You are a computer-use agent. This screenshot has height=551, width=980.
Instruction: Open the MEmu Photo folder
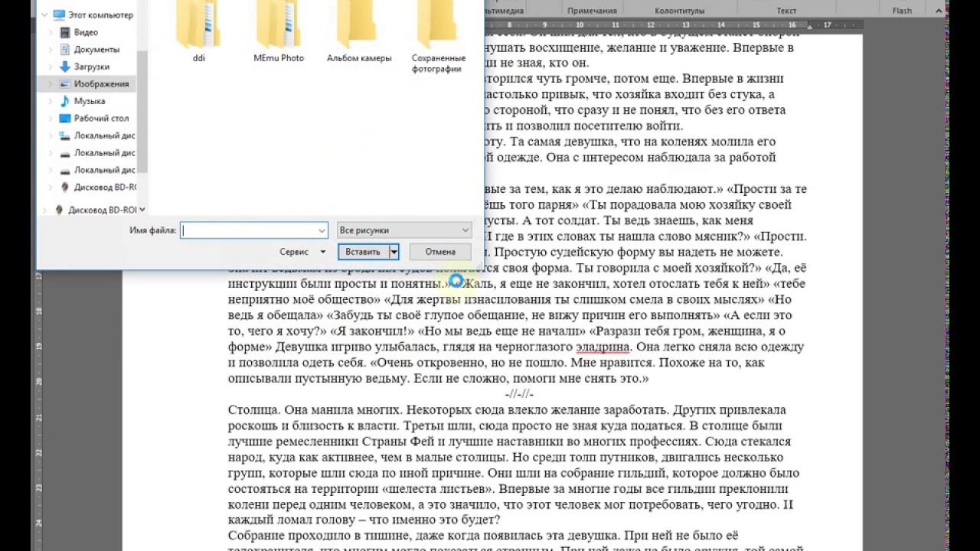[x=279, y=31]
